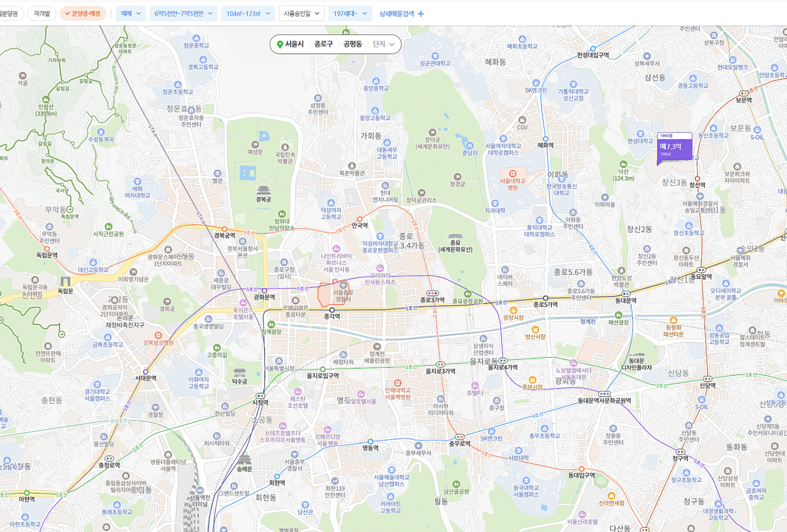Click the 을지로4가역 station marker

click(x=502, y=361)
